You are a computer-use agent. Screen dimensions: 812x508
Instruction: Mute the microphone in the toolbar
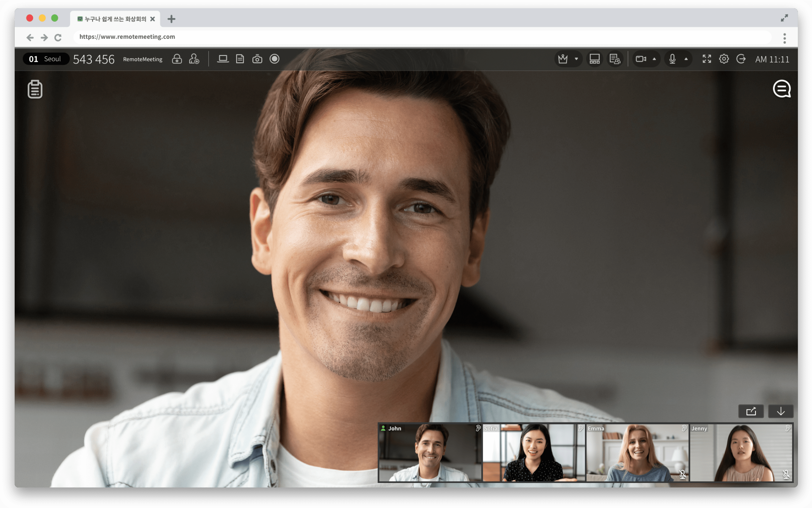click(672, 59)
